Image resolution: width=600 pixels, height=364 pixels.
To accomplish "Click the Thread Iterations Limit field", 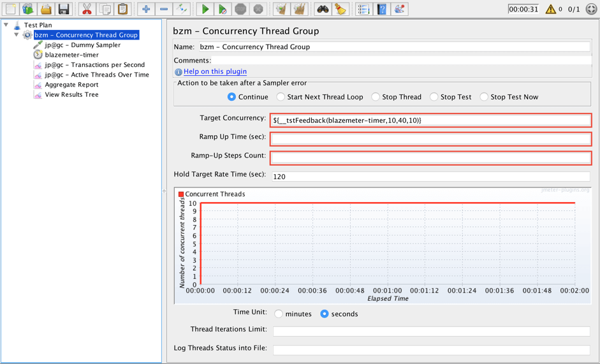I will click(432, 331).
